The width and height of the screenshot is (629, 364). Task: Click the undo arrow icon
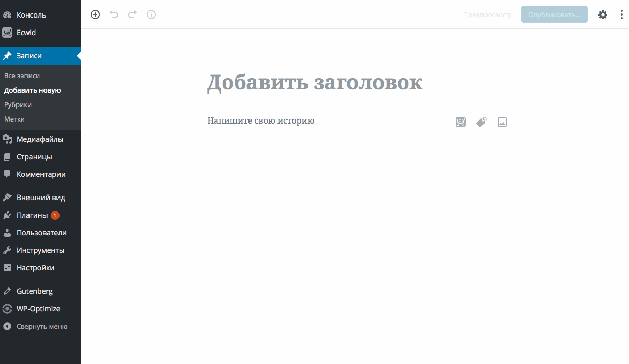click(114, 14)
